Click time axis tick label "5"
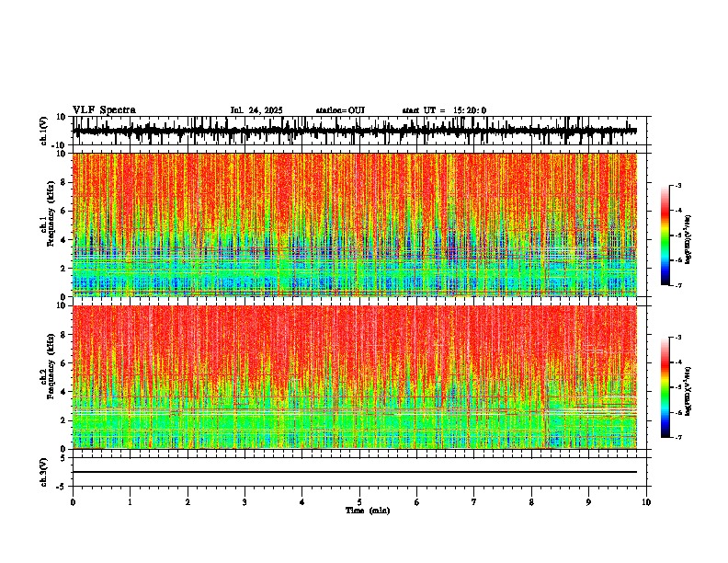This screenshot has width=728, height=563. coord(359,502)
